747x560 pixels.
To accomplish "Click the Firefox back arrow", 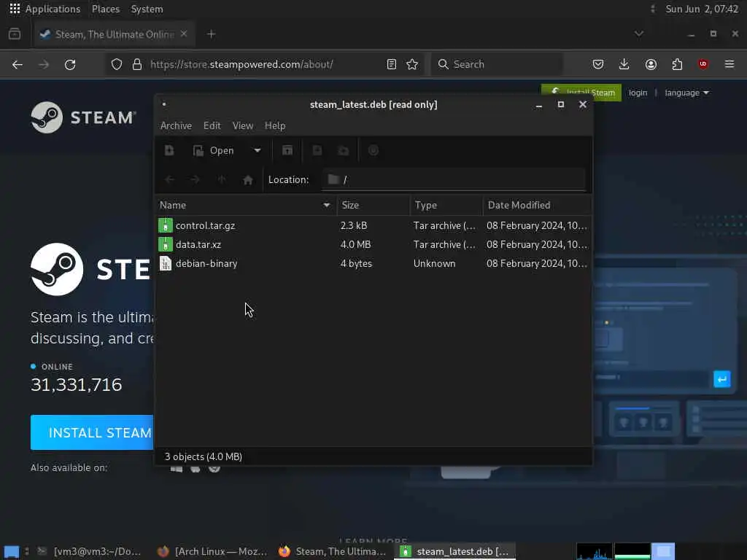I will (18, 64).
